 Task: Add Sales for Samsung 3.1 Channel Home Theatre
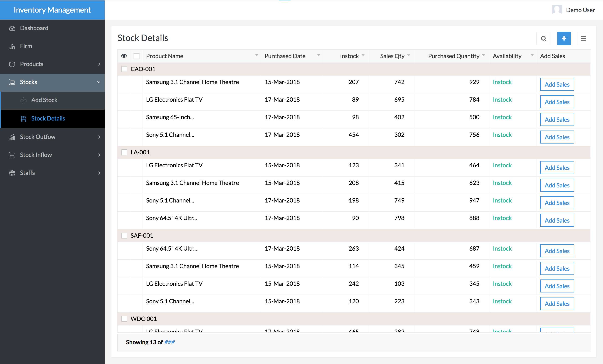(557, 84)
